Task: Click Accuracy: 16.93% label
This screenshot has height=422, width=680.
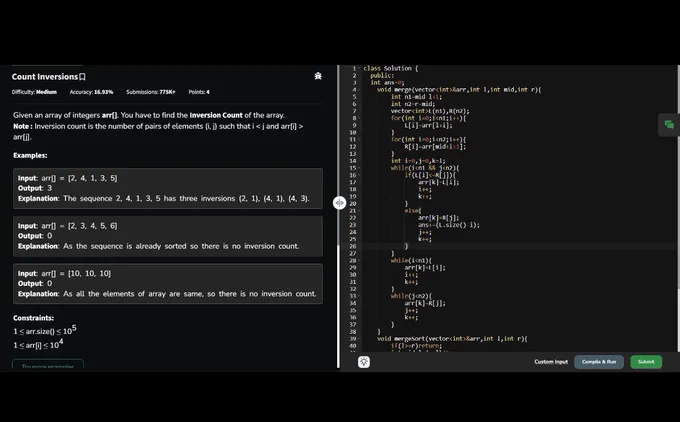Action: [91, 92]
